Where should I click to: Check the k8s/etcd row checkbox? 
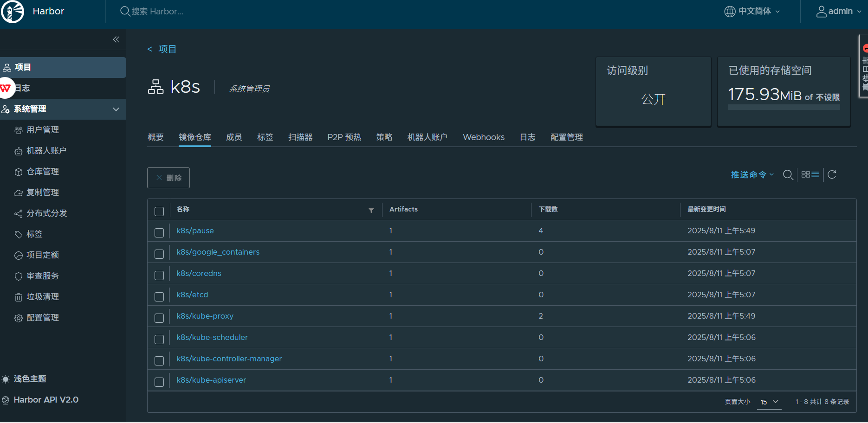click(x=159, y=297)
